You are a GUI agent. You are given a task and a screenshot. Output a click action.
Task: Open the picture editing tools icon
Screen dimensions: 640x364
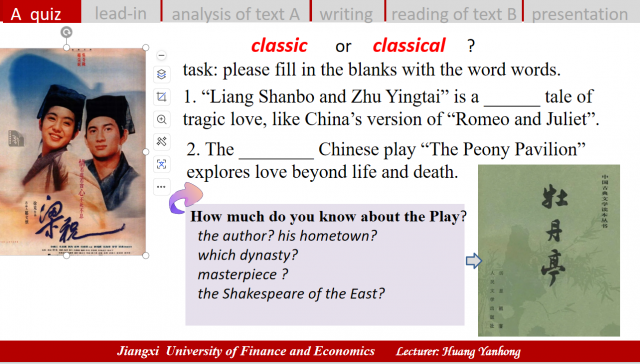(162, 142)
